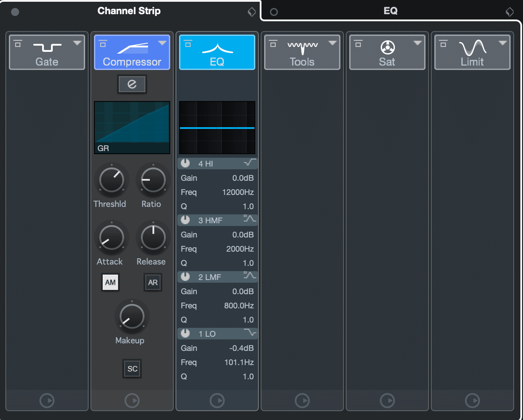Click the Release knob
This screenshot has width=523, height=420.
(153, 238)
